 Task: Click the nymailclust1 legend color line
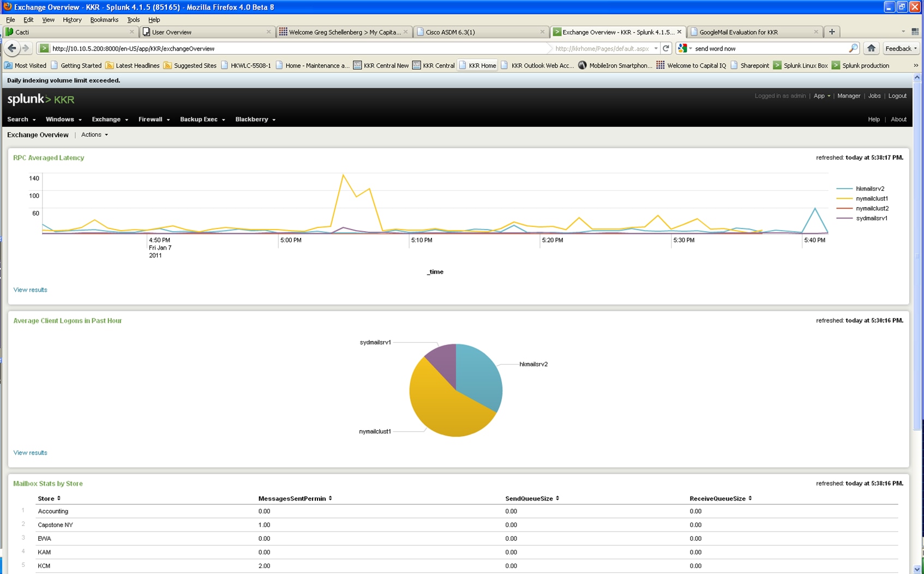pos(844,198)
